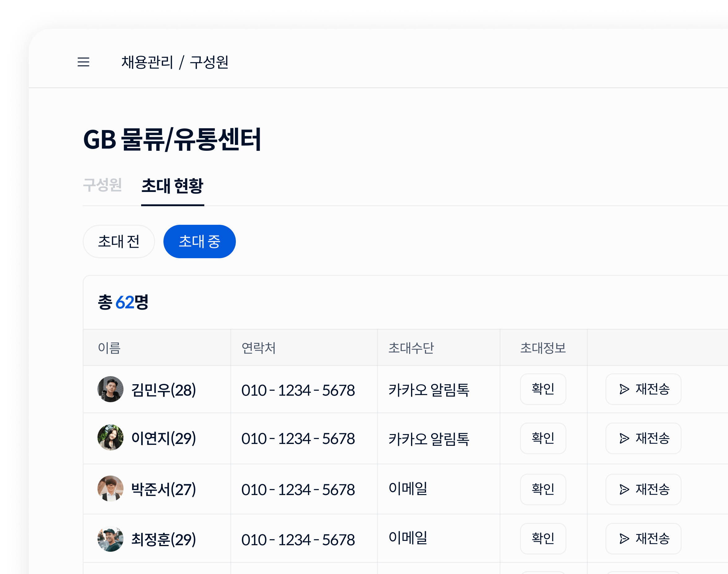Select the 초대 중 filter chip
The image size is (728, 574).
tap(200, 241)
